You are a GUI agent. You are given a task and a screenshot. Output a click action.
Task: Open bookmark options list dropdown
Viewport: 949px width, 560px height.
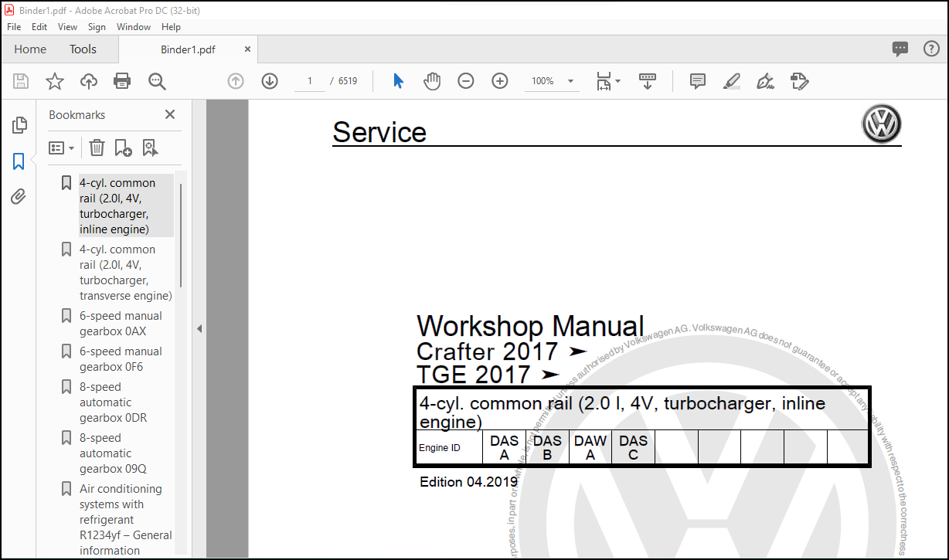(62, 148)
